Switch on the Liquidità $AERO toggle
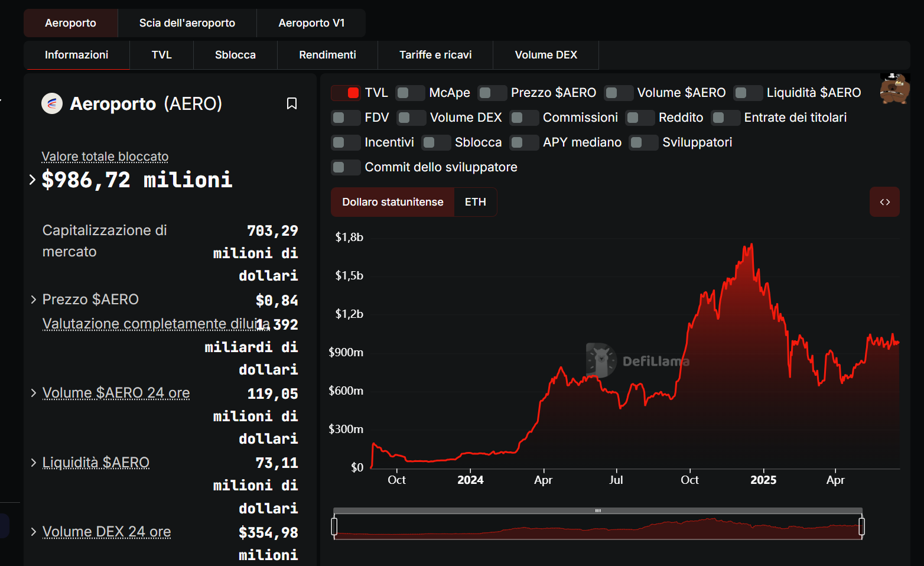 click(748, 93)
